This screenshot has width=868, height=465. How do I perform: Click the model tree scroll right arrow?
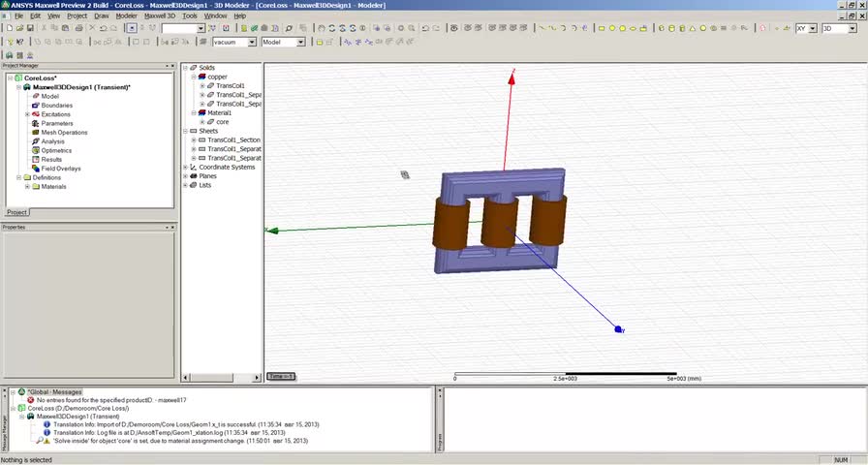tap(257, 378)
